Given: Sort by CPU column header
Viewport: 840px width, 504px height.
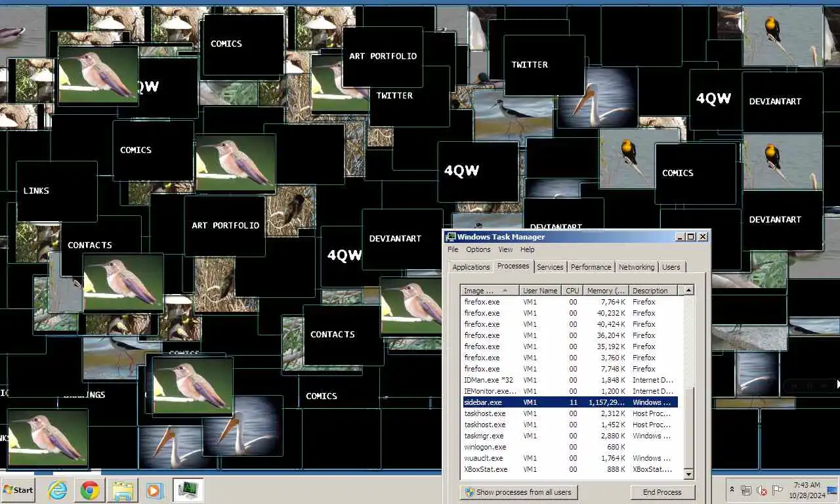Looking at the screenshot, I should (572, 291).
